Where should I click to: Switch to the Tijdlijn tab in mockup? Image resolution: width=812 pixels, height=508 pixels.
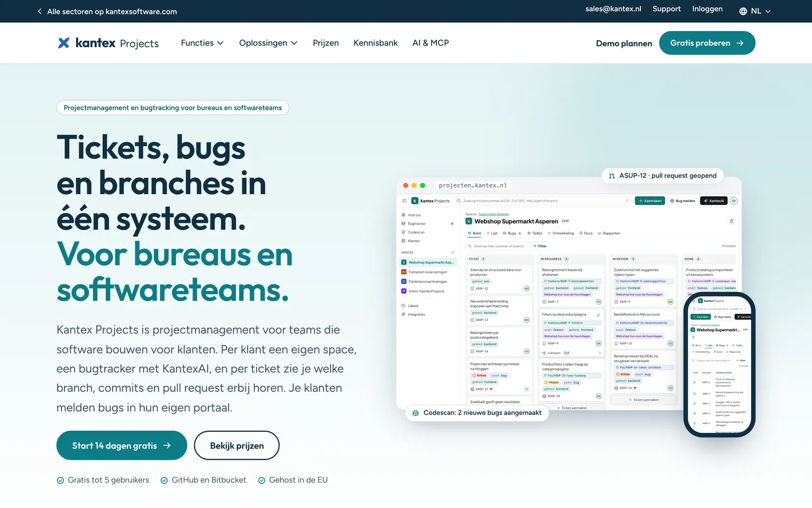coord(534,233)
